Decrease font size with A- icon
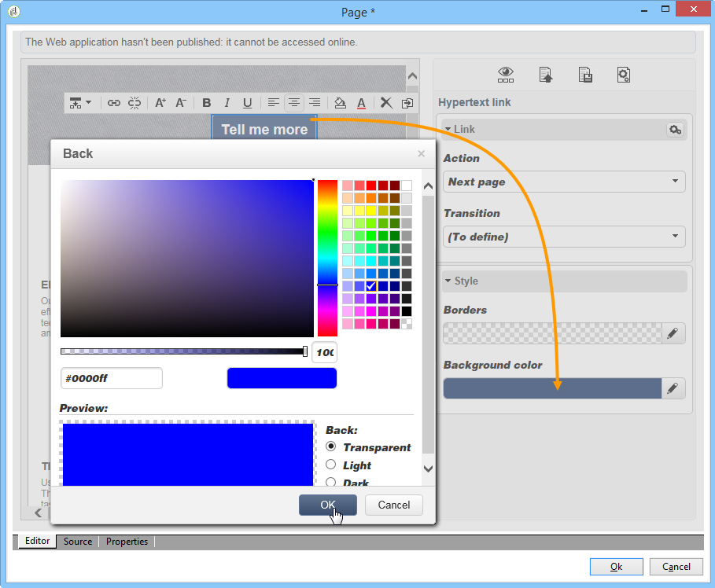The height and width of the screenshot is (588, 715). coord(181,103)
